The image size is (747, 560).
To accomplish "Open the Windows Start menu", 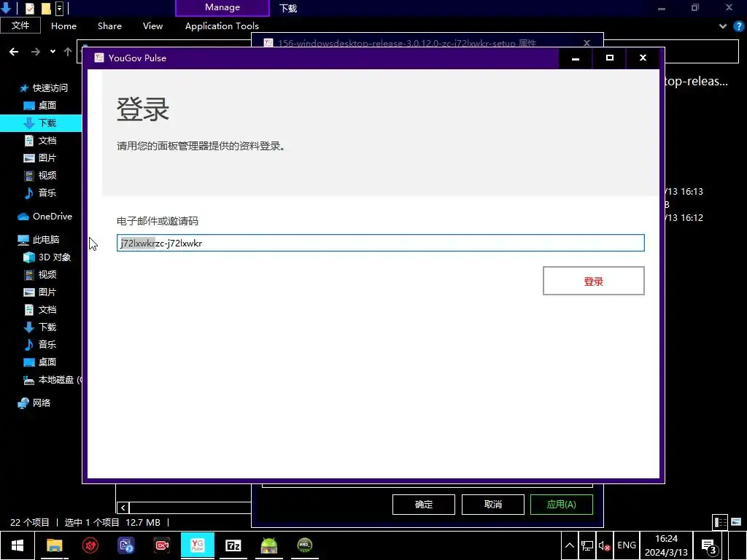I will tap(18, 545).
